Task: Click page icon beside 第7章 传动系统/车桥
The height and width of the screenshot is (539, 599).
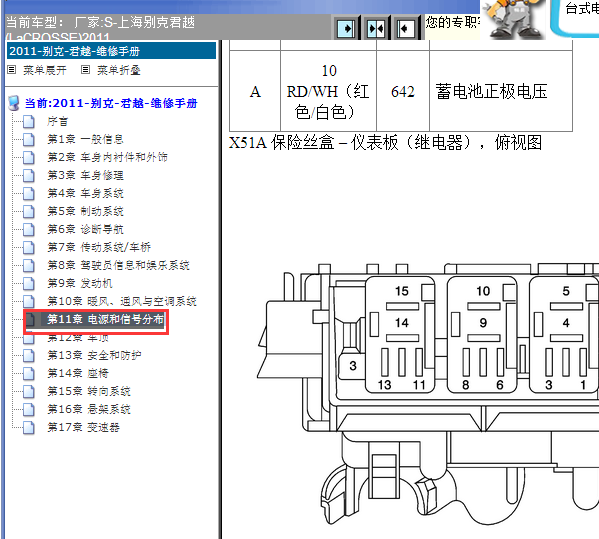Action: click(29, 248)
